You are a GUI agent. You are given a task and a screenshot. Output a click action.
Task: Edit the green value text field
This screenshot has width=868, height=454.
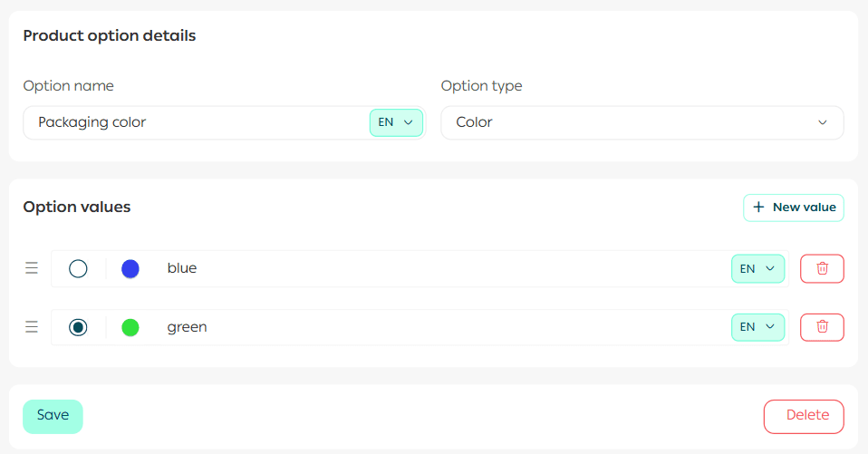435,327
